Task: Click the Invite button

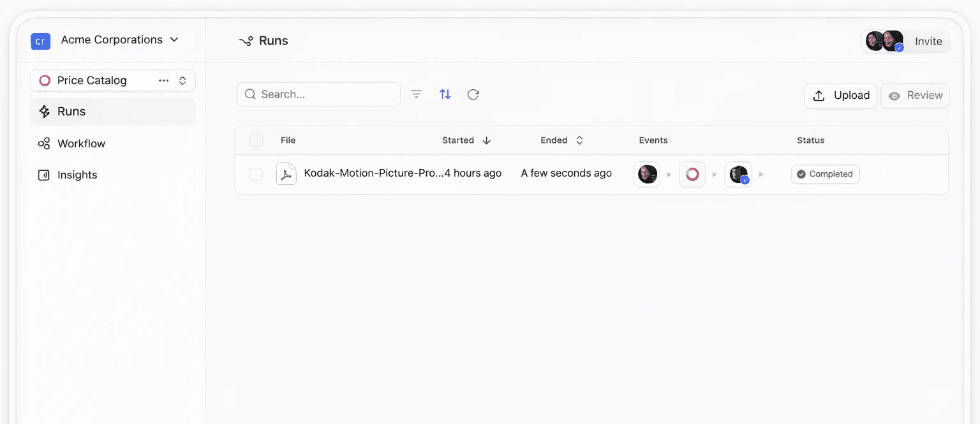Action: 928,41
